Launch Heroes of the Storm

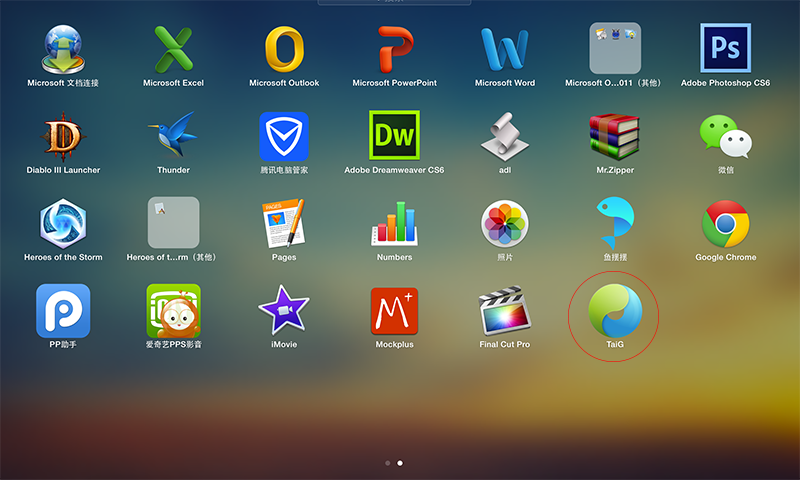click(x=63, y=223)
